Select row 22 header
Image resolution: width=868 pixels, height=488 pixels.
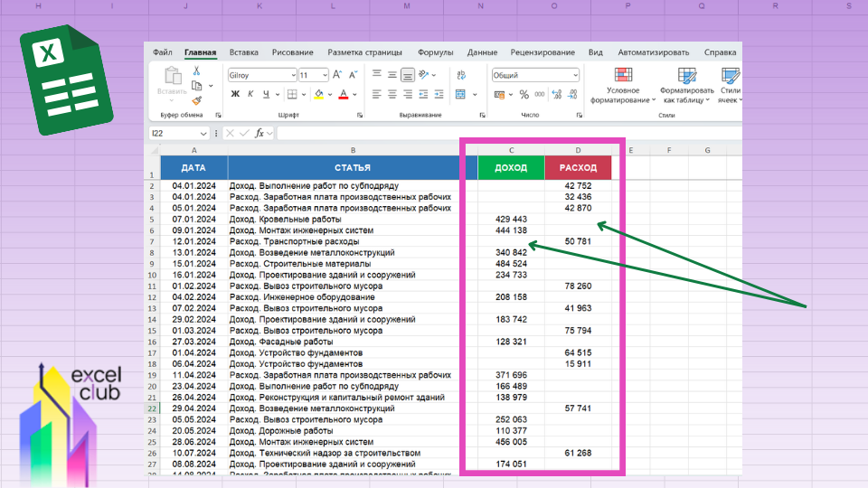point(152,408)
